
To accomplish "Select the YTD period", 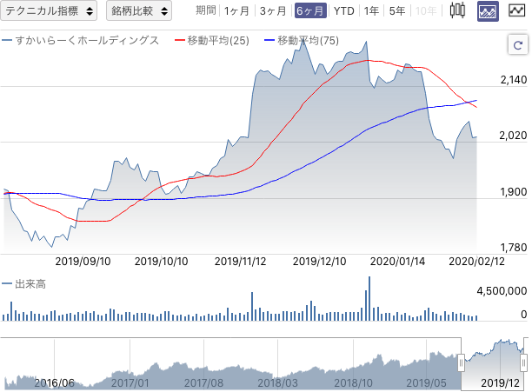I will tap(343, 11).
